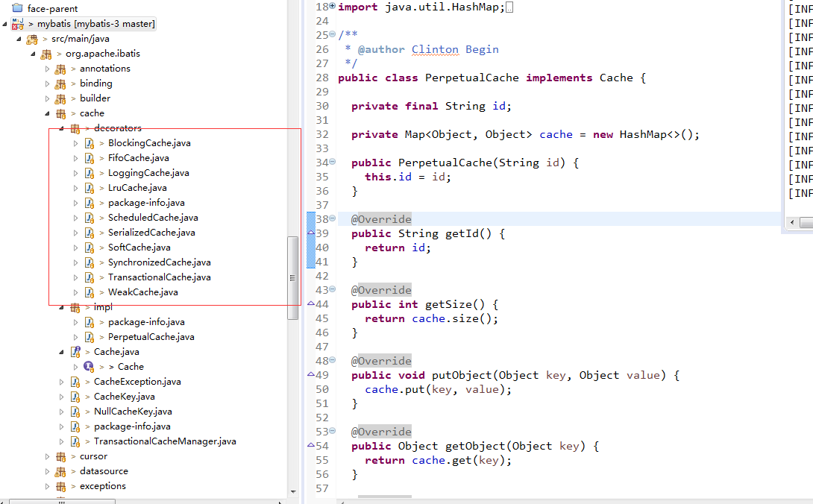This screenshot has height=504, width=813.
Task: Click the Cache.java interface file icon
Action: coord(75,352)
